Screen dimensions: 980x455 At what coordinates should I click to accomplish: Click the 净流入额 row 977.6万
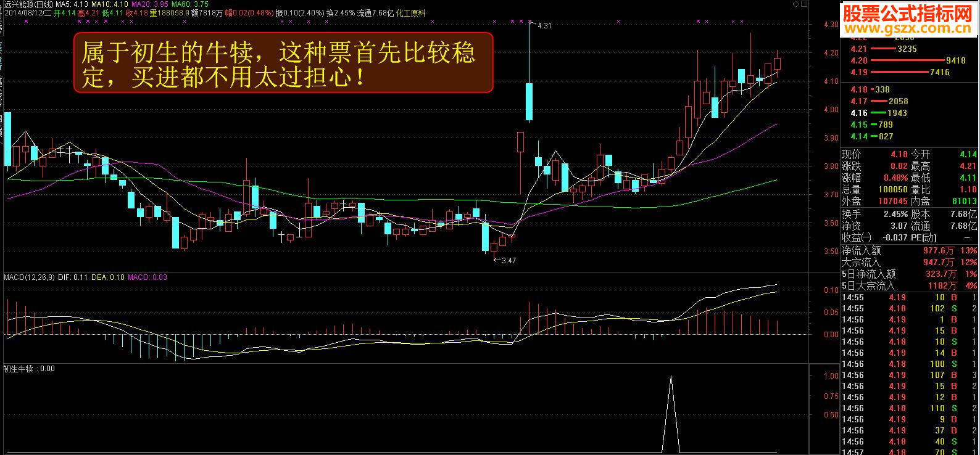pyautogui.click(x=909, y=250)
